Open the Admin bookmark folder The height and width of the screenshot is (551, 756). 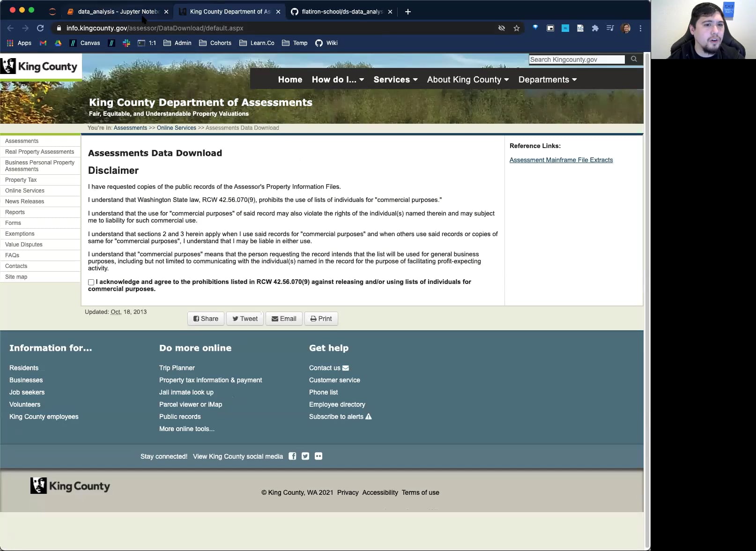click(178, 43)
